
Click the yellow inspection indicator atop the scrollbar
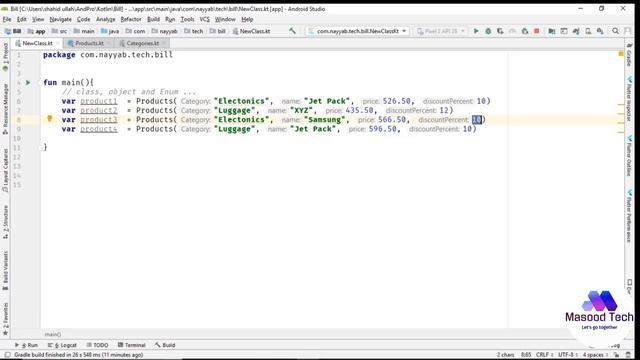point(620,54)
